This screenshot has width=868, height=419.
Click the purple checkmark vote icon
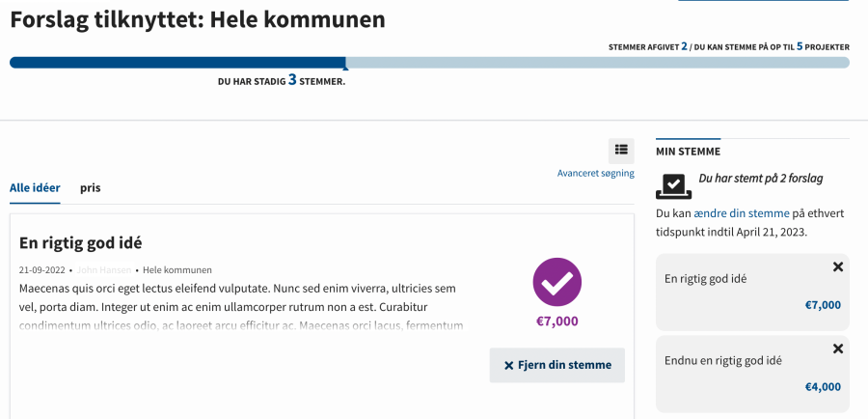coord(556,282)
